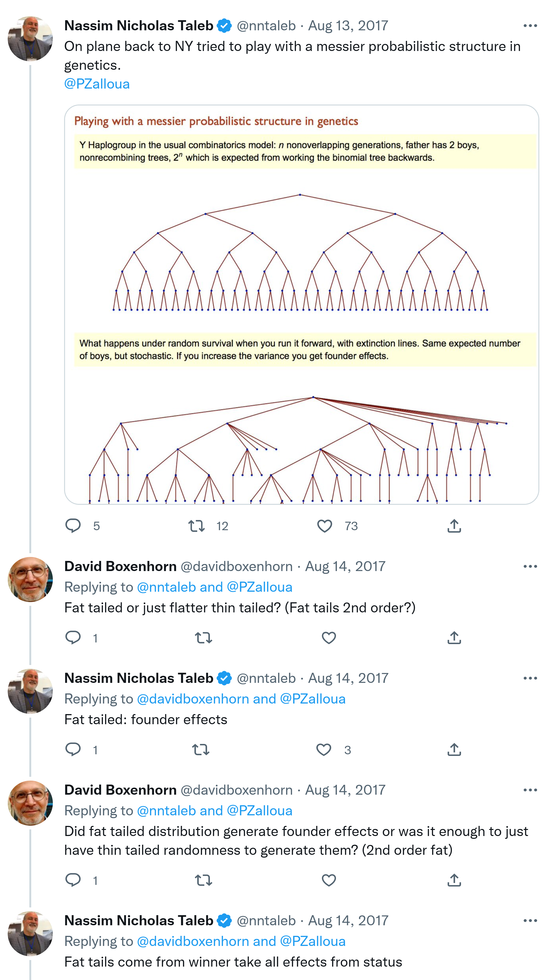The height and width of the screenshot is (980, 548).
Task: Retweet 'Fat tailed: founder effects' reply
Action: (201, 750)
